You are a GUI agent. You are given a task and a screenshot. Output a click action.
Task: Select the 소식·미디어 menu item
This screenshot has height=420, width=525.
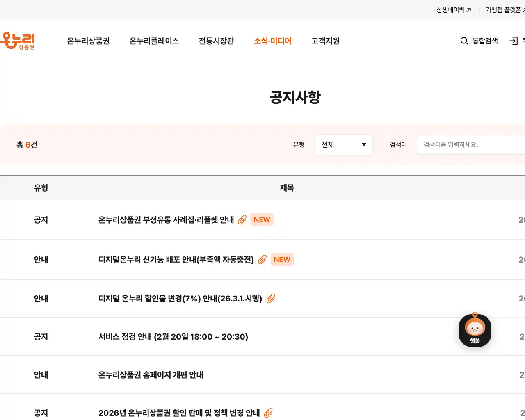(x=272, y=41)
